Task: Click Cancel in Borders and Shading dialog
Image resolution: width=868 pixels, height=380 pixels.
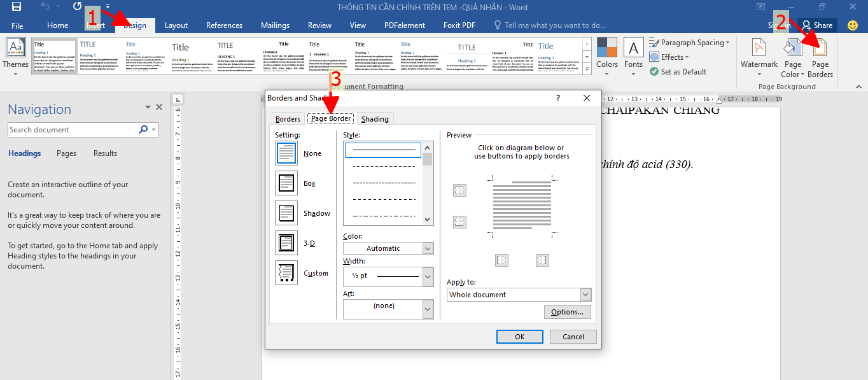Action: click(x=573, y=337)
